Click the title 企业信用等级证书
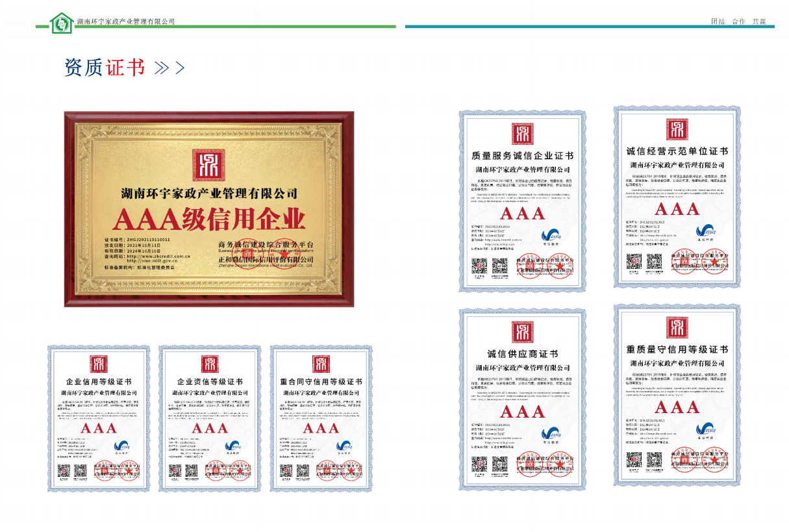This screenshot has width=789, height=532. (99, 382)
